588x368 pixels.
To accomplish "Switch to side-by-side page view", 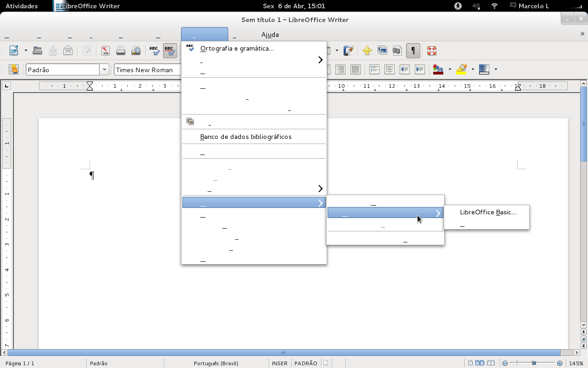I will [480, 363].
